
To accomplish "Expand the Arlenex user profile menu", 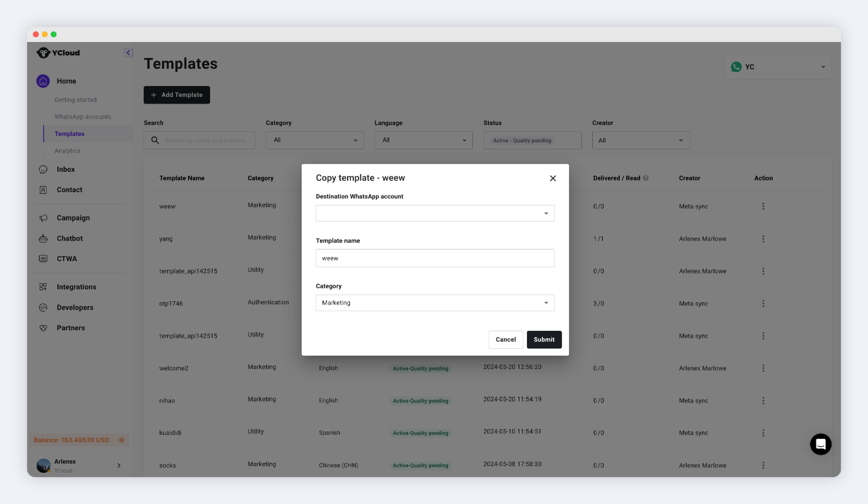I will pos(80,466).
